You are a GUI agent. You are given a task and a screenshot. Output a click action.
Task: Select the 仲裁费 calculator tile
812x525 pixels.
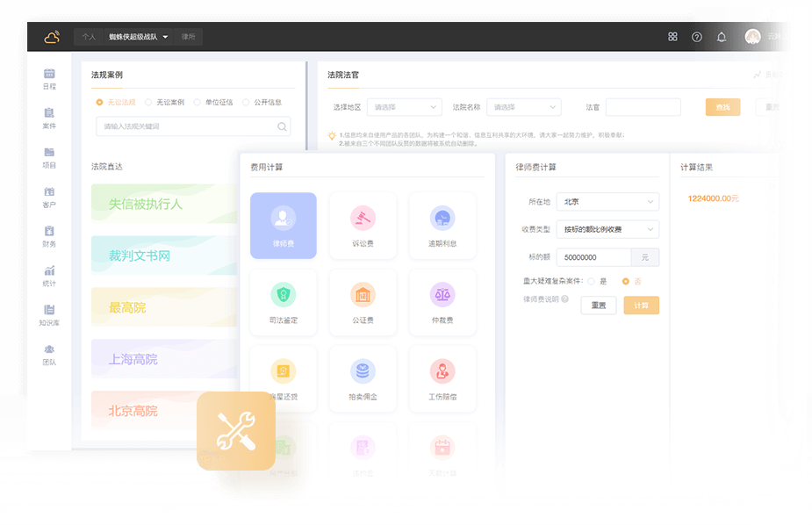click(x=442, y=302)
